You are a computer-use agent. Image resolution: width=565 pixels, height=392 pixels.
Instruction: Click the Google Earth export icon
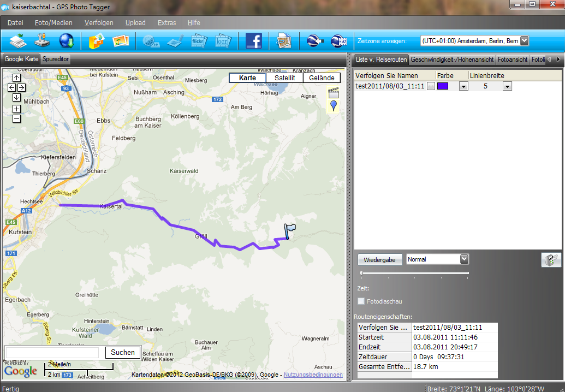coord(314,41)
